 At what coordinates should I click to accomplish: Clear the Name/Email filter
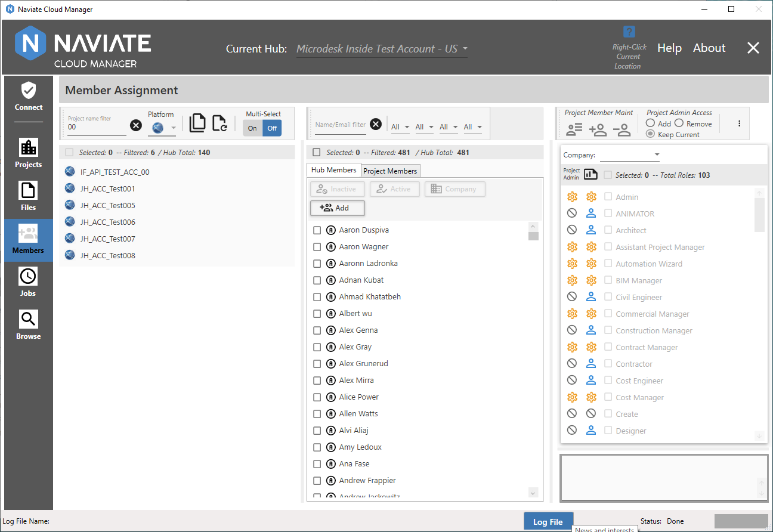pyautogui.click(x=376, y=124)
